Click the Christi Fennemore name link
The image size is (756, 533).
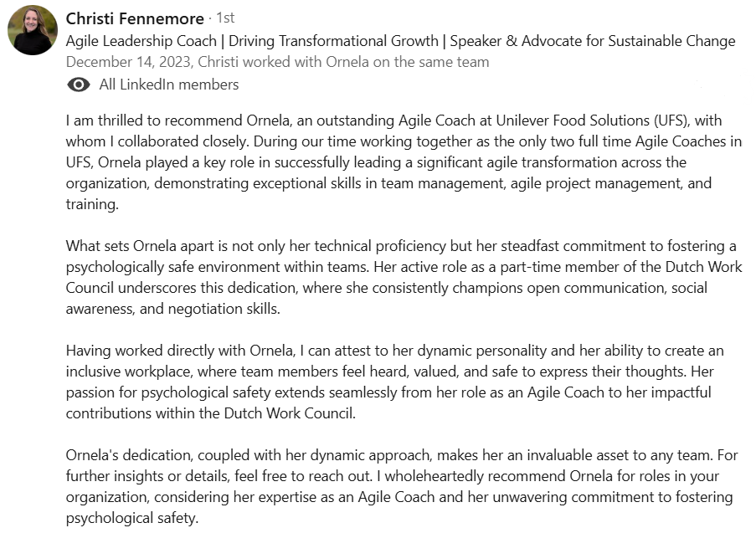[x=135, y=18]
